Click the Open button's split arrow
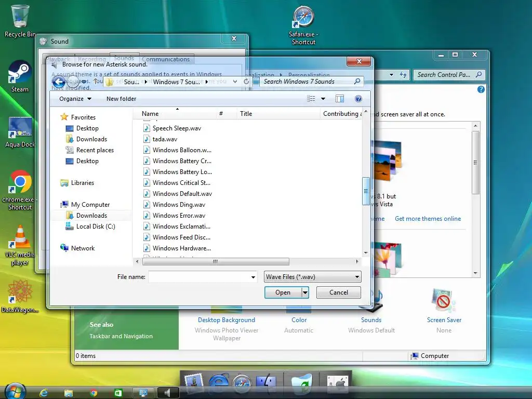This screenshot has height=399, width=532. 305,292
